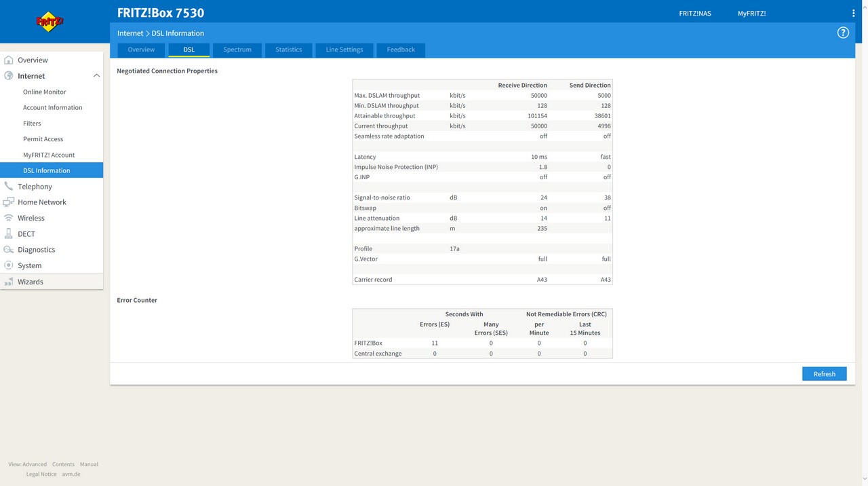Click the current send throughput 4998
The height and width of the screenshot is (486, 868).
604,126
